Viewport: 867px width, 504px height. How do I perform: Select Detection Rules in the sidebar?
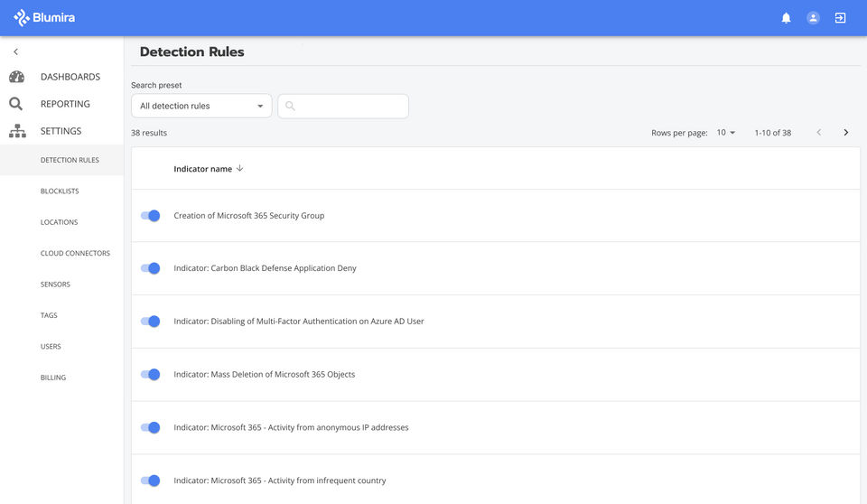tap(61, 160)
